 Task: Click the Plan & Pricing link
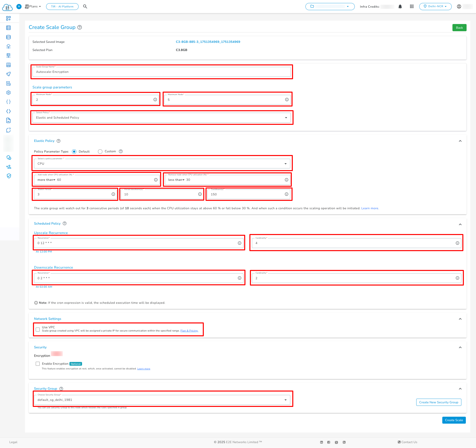tap(189, 330)
